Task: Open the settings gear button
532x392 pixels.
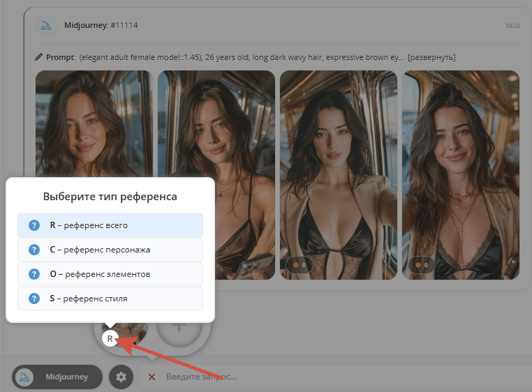Action: point(121,377)
